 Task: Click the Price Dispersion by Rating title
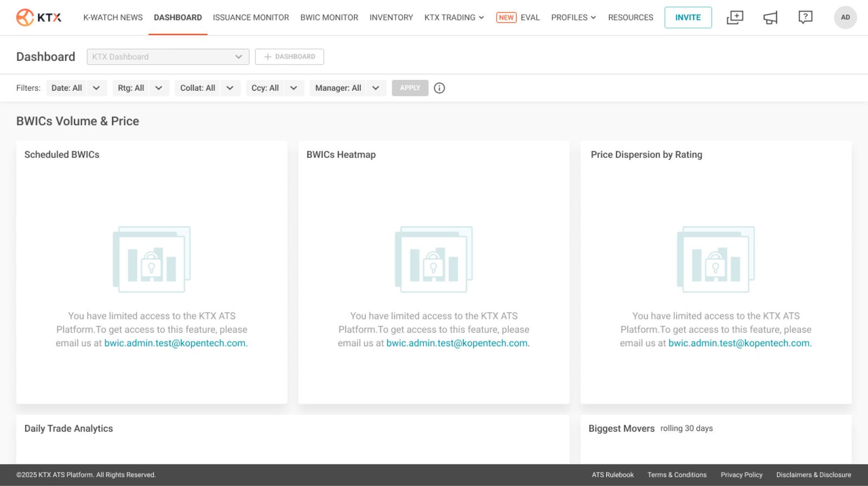(647, 155)
